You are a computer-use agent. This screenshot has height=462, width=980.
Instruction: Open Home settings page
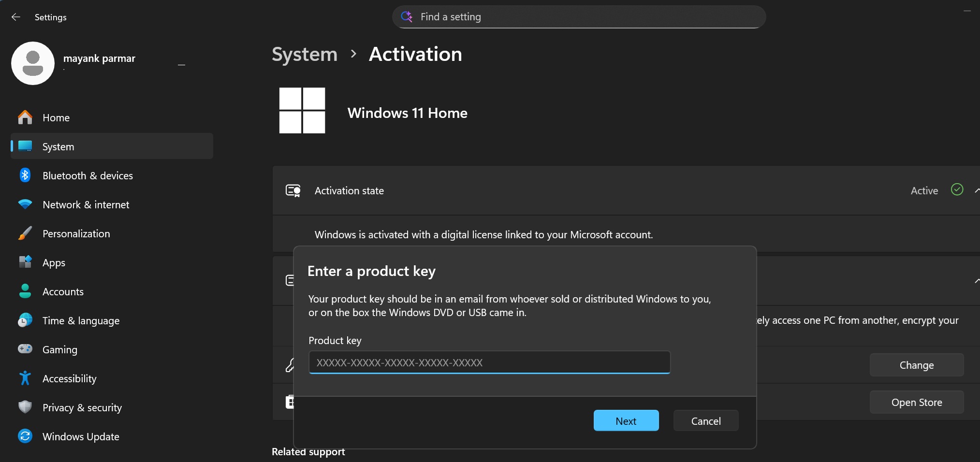coord(112,117)
